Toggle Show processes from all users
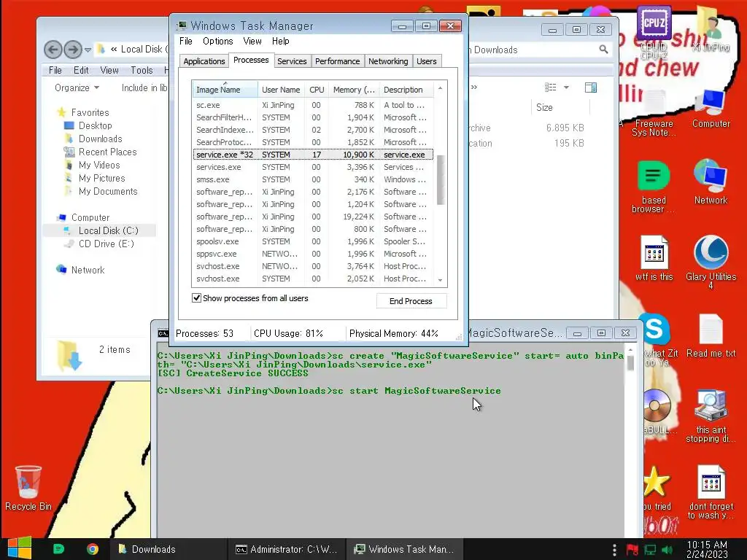747x560 pixels. pos(196,298)
